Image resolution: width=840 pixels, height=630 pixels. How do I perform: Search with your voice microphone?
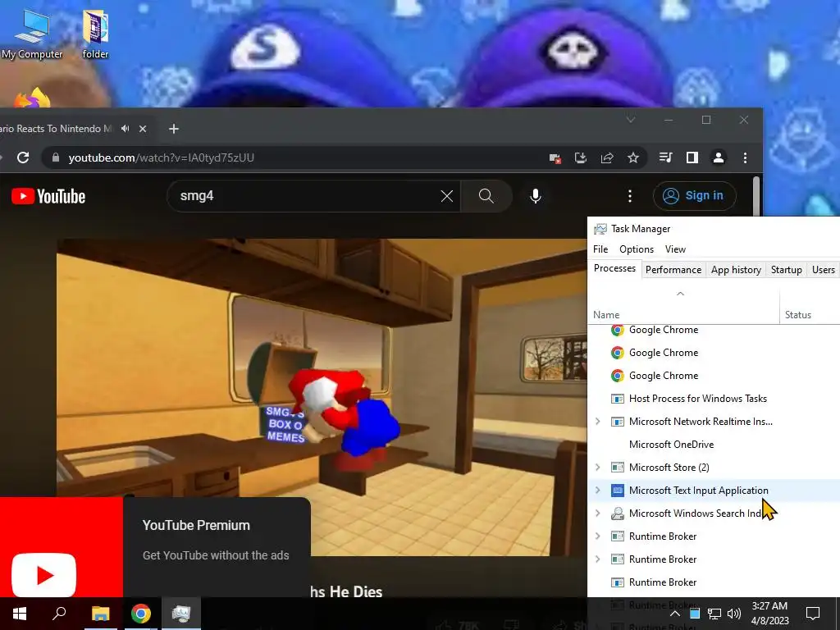(535, 196)
